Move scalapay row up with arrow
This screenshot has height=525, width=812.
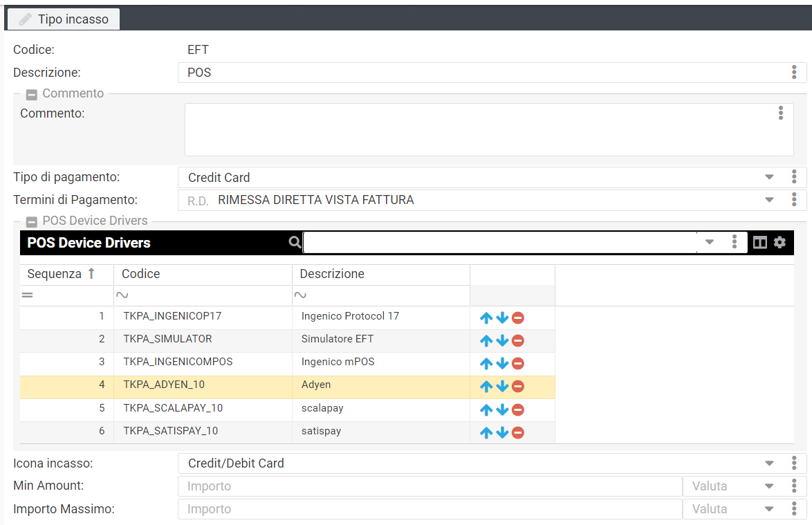(x=486, y=410)
